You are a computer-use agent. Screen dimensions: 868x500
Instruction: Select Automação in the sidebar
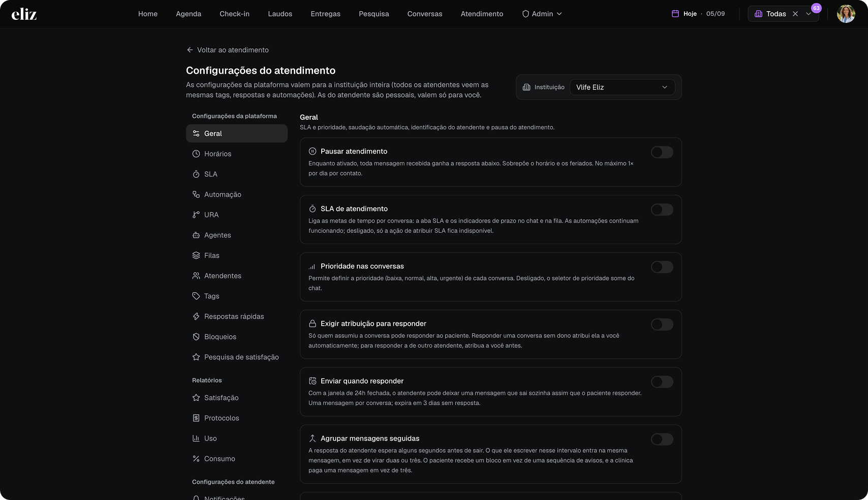(237, 195)
